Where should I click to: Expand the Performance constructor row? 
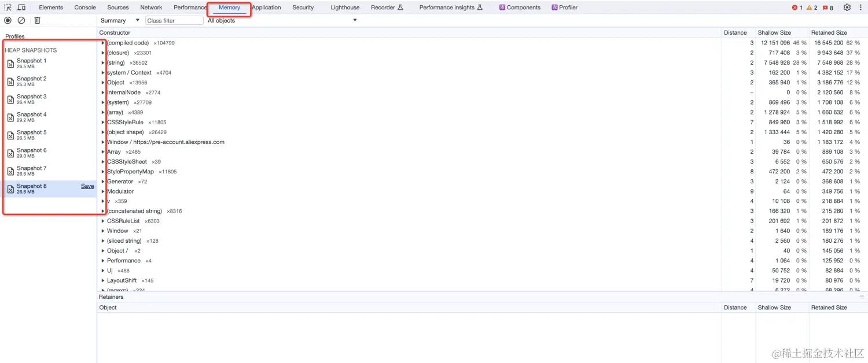pos(103,261)
